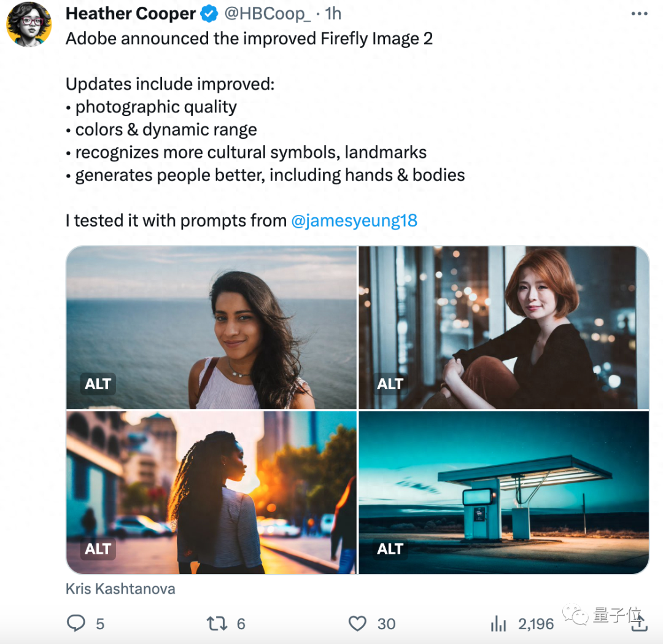Show ALT text on red-haired woman photo
The height and width of the screenshot is (644, 663).
[390, 384]
